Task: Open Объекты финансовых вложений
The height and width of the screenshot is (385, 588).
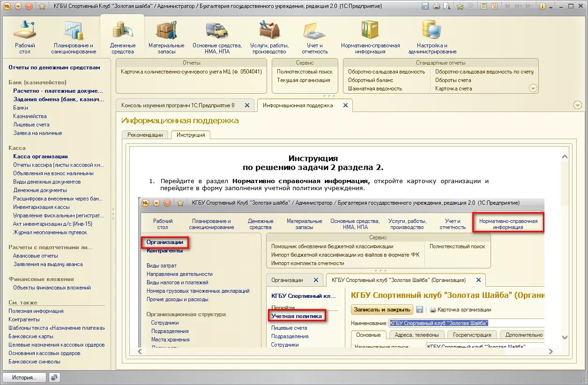Action: click(x=52, y=288)
